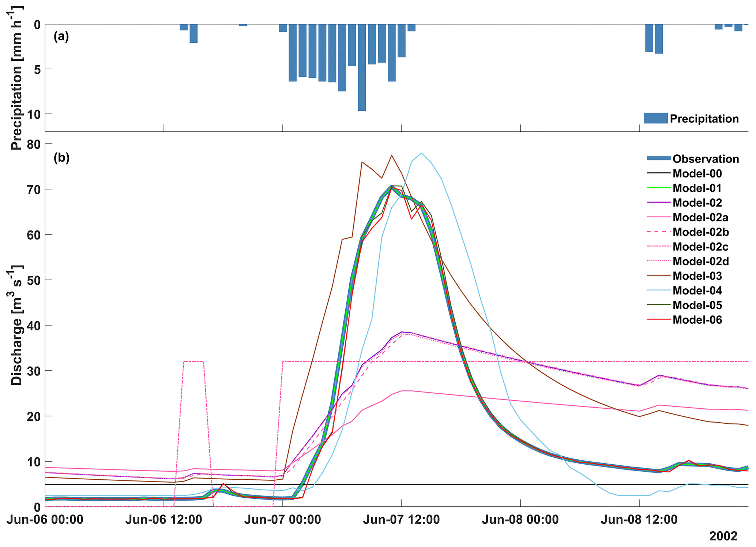Click the panel (b) label
Viewport: 756px width, 547px height.
click(61, 158)
